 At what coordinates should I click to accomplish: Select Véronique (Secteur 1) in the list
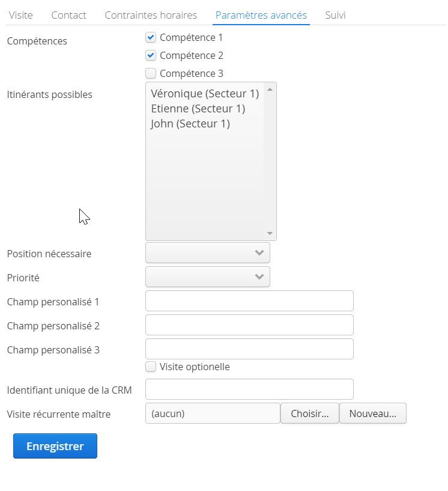point(205,94)
